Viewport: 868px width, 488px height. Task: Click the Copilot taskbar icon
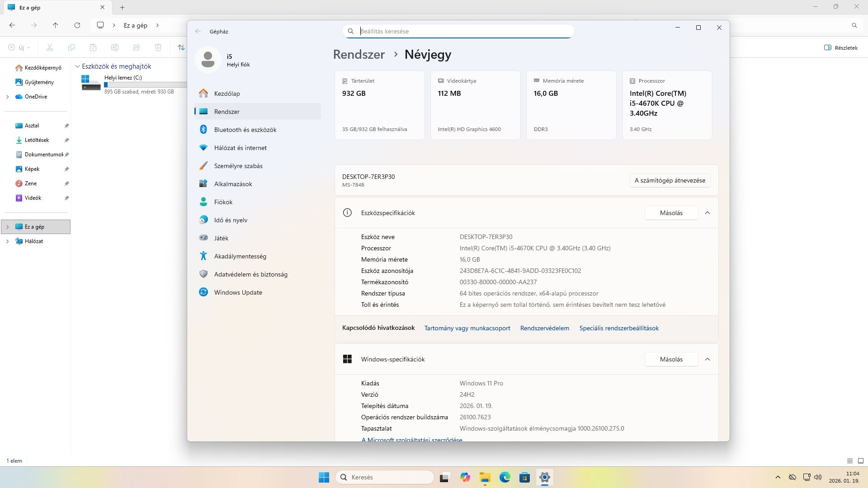tap(465, 477)
